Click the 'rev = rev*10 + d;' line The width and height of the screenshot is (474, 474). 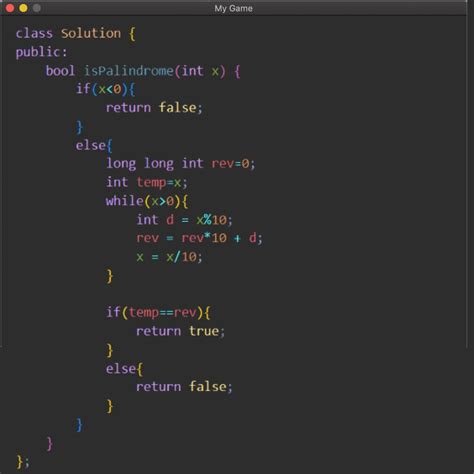(x=199, y=238)
